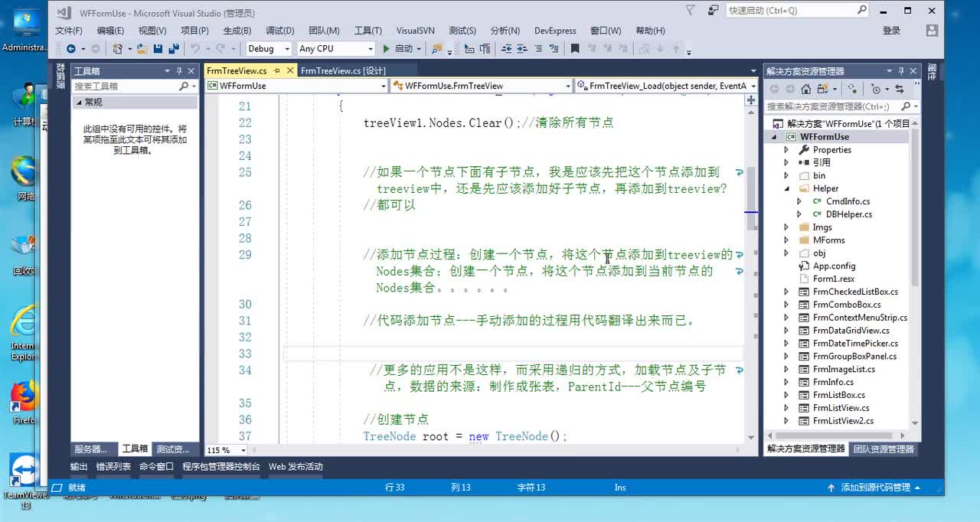Open the start target dropdown arrow beside 启动

click(419, 48)
